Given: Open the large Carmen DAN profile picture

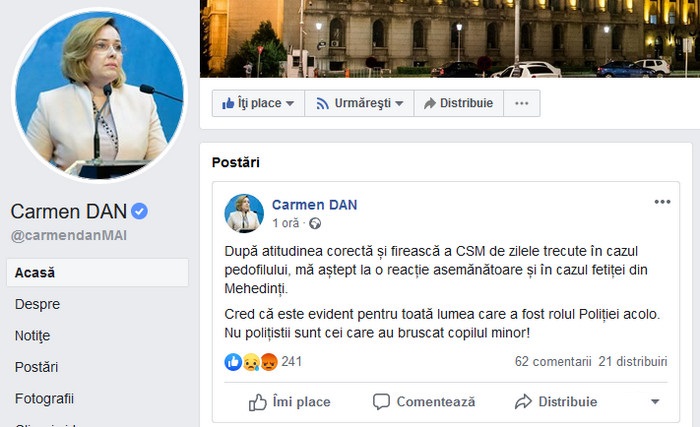Looking at the screenshot, I should 100,95.
